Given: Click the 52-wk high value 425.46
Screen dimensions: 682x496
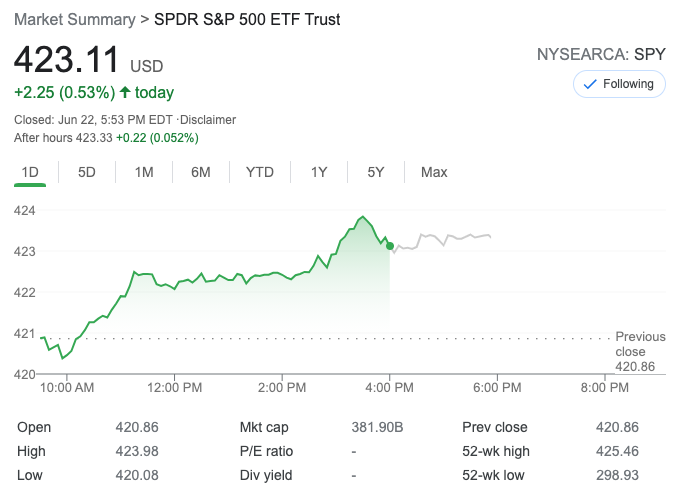Looking at the screenshot, I should pos(617,451).
